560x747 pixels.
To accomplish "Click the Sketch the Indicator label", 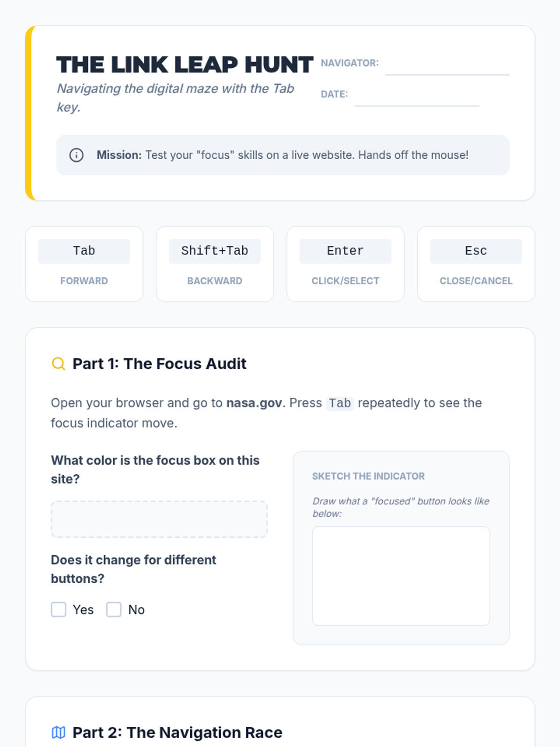I will tap(368, 476).
